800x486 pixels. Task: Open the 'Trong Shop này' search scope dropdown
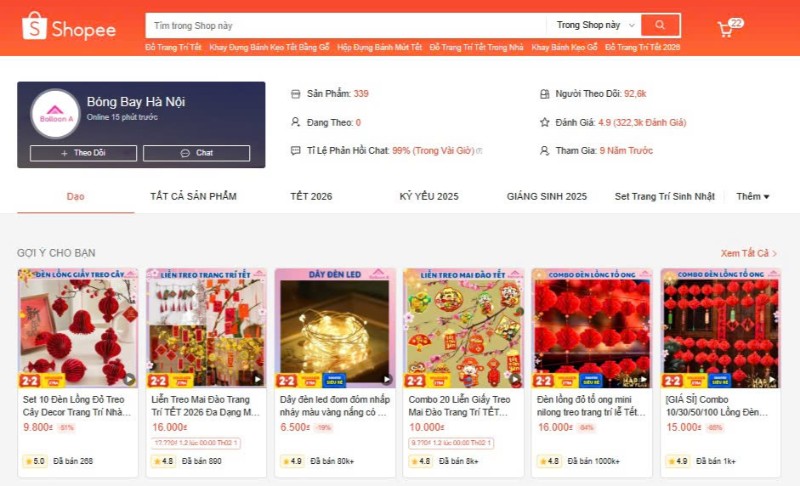595,25
